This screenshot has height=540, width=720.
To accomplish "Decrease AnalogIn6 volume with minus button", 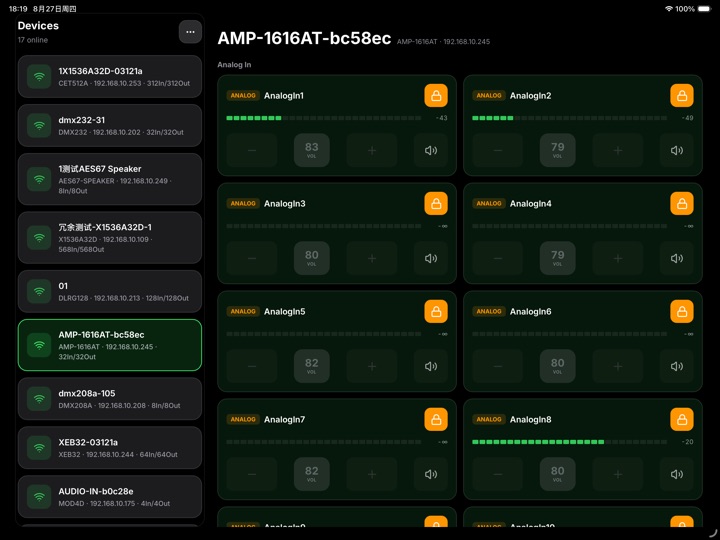I will click(498, 366).
